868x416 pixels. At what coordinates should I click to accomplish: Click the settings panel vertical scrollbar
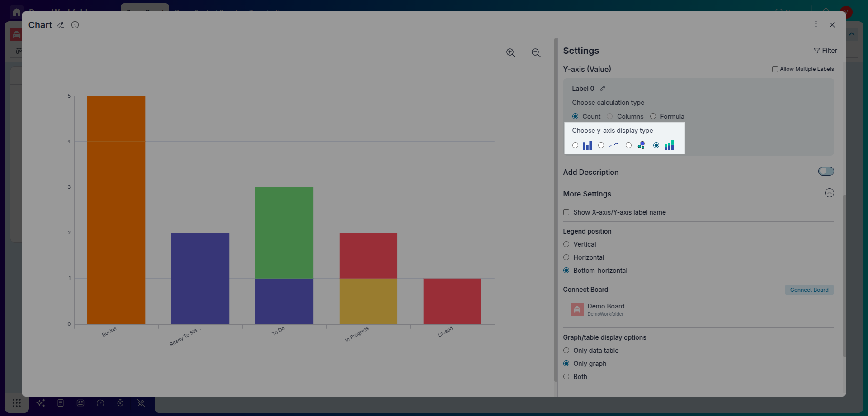tap(844, 276)
